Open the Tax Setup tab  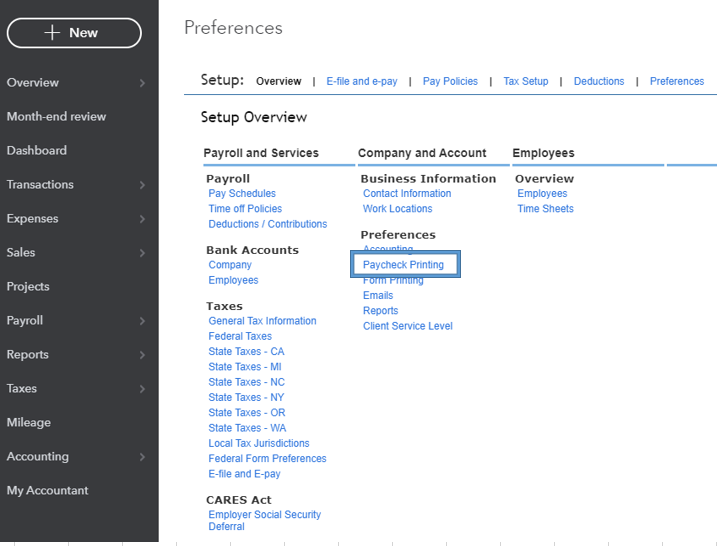[x=526, y=82]
